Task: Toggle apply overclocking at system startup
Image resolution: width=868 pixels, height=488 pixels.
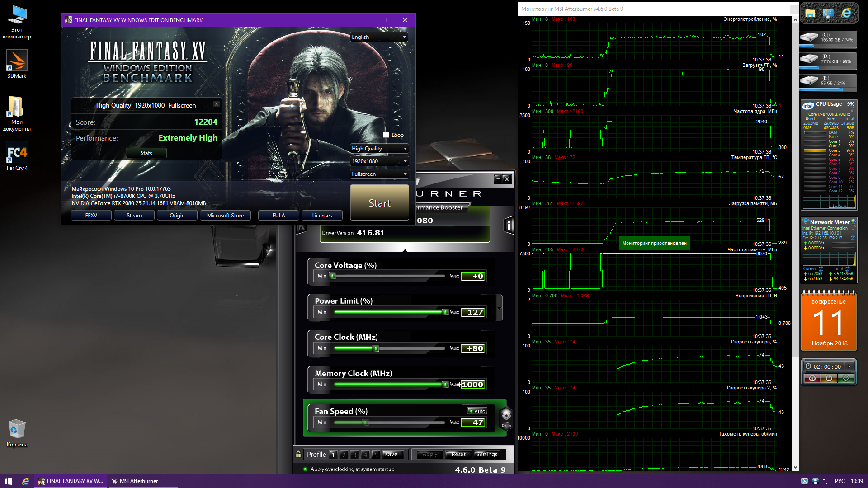Action: point(306,469)
